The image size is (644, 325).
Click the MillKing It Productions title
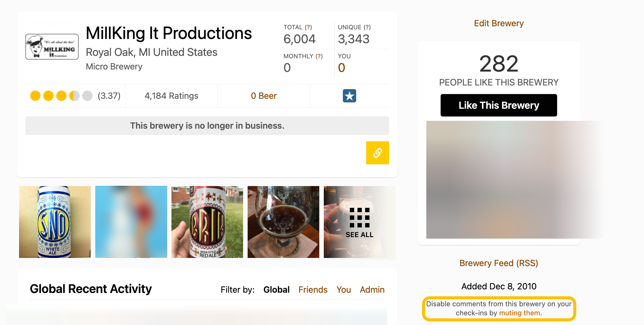tap(169, 33)
